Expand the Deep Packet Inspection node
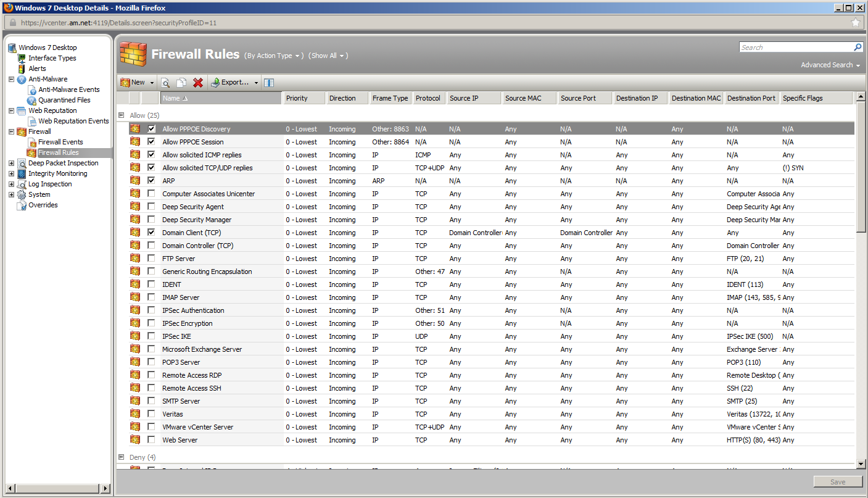This screenshot has width=868, height=498. (x=12, y=163)
